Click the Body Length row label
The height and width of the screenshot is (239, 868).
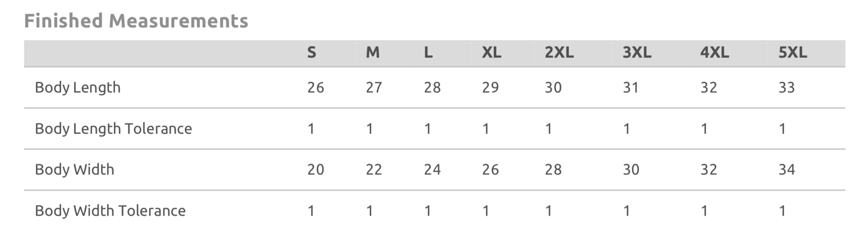pyautogui.click(x=78, y=88)
